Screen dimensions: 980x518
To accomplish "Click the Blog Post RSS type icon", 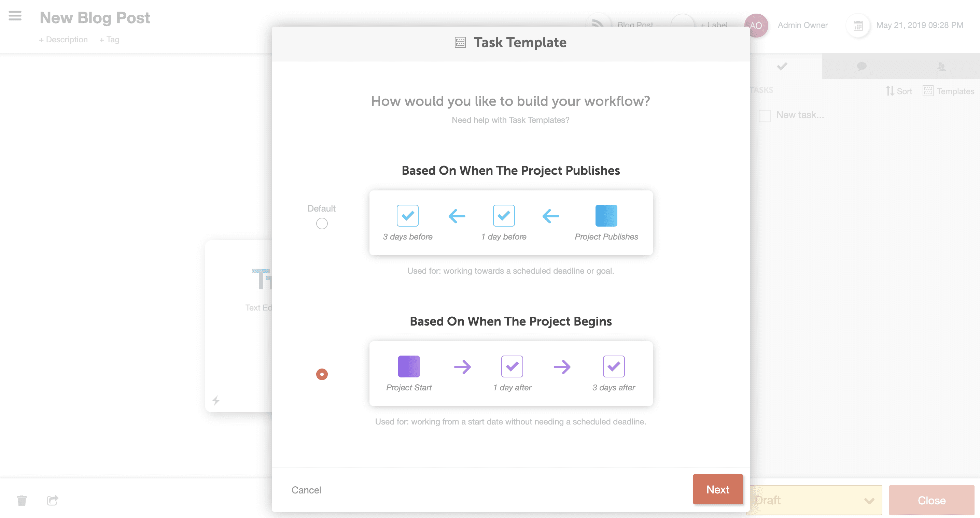I will click(x=598, y=24).
